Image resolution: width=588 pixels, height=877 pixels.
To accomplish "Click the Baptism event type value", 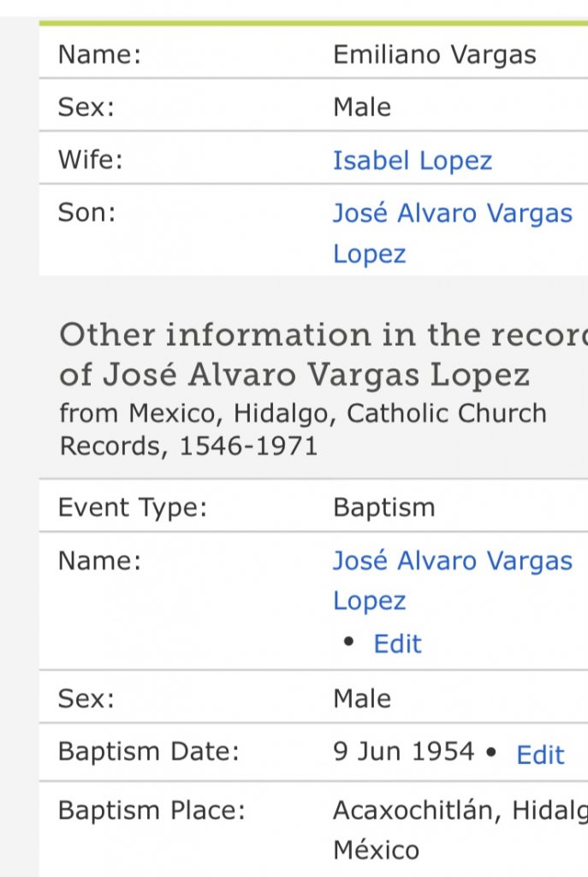I will pos(383,507).
